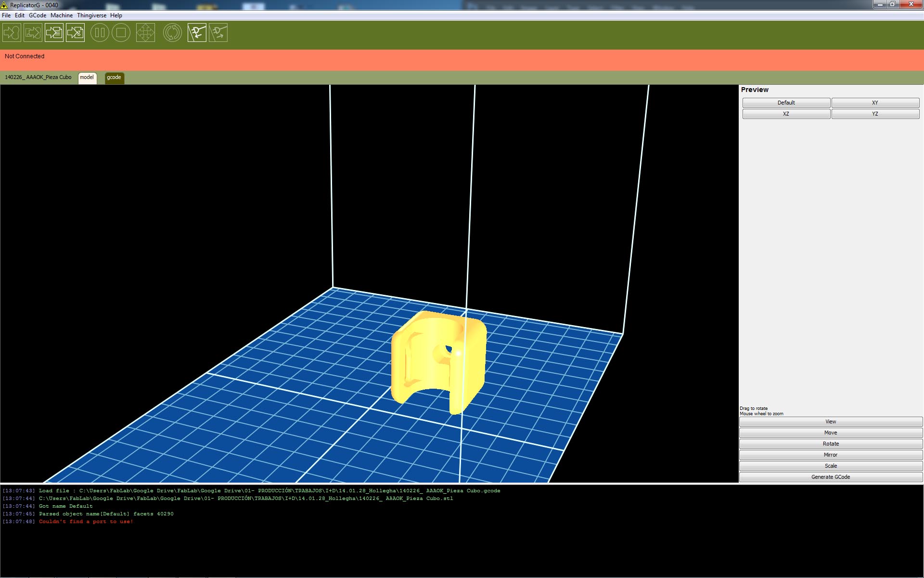
Task: Click the Generate GCode button in the side panel
Action: 831,477
